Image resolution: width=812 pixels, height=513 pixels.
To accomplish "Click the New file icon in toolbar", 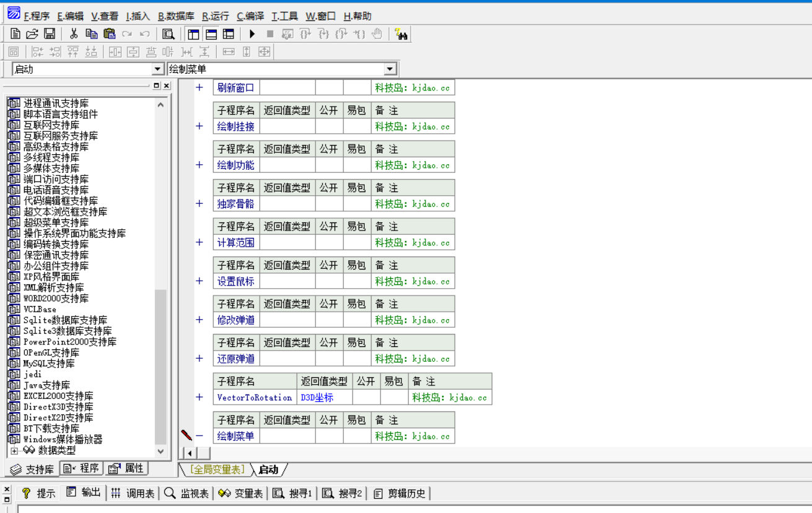I will pos(15,34).
